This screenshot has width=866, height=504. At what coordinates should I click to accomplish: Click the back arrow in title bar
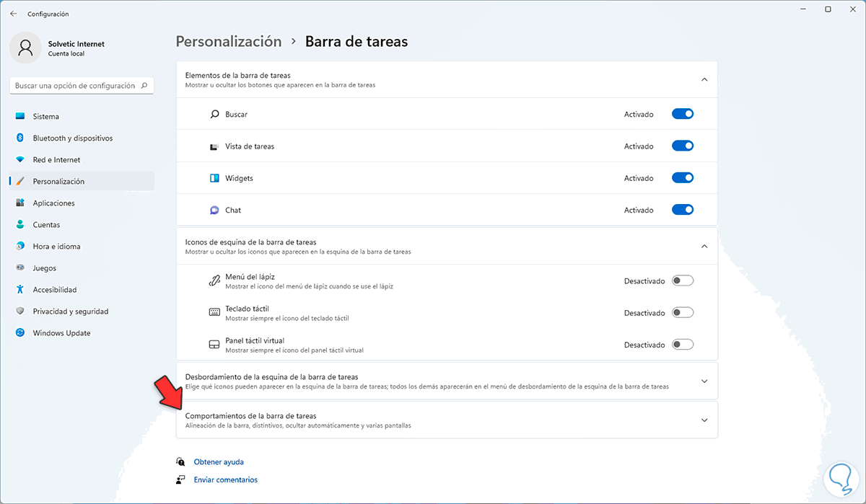tap(13, 14)
